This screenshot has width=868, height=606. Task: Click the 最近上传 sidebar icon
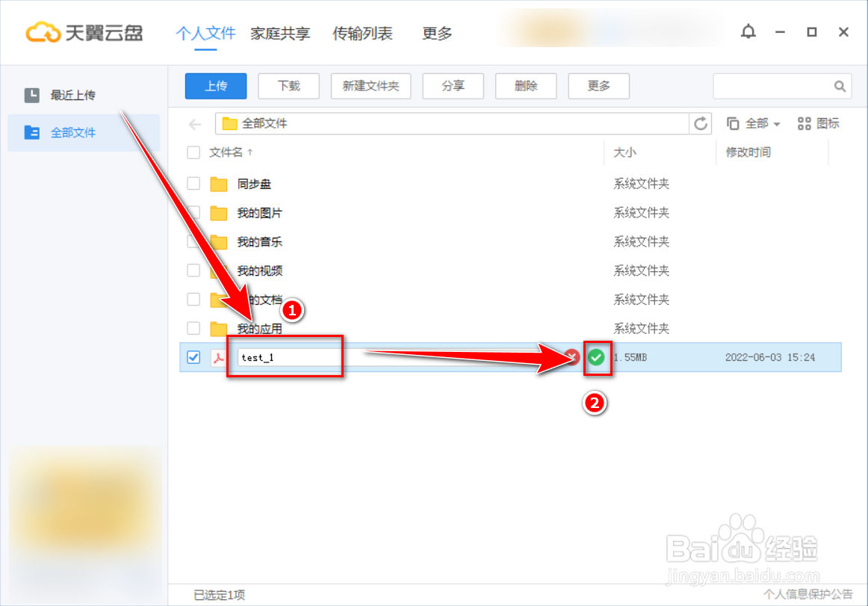click(31, 96)
